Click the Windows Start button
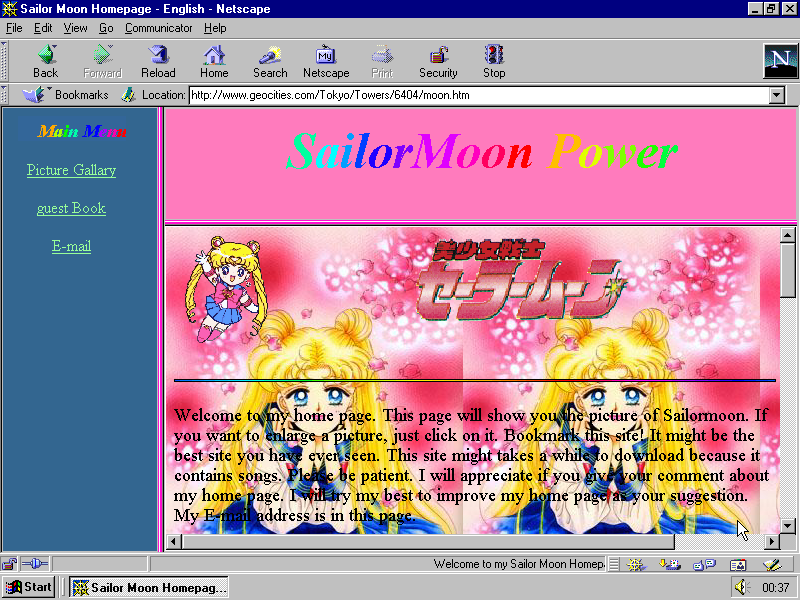The width and height of the screenshot is (800, 600). point(29,587)
